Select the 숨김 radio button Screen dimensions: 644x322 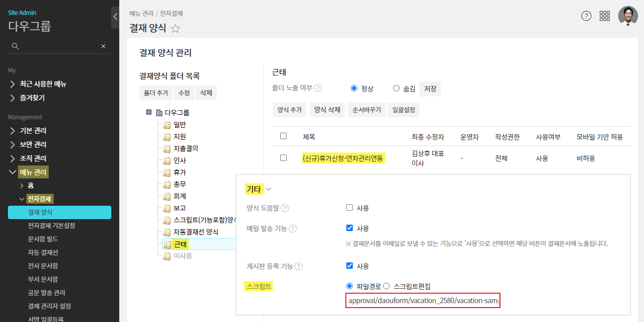(x=396, y=88)
